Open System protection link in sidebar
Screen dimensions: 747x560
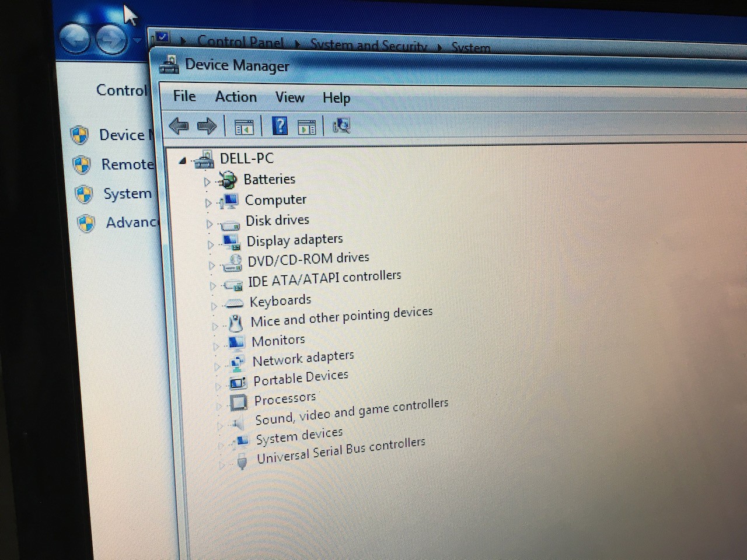click(x=128, y=194)
